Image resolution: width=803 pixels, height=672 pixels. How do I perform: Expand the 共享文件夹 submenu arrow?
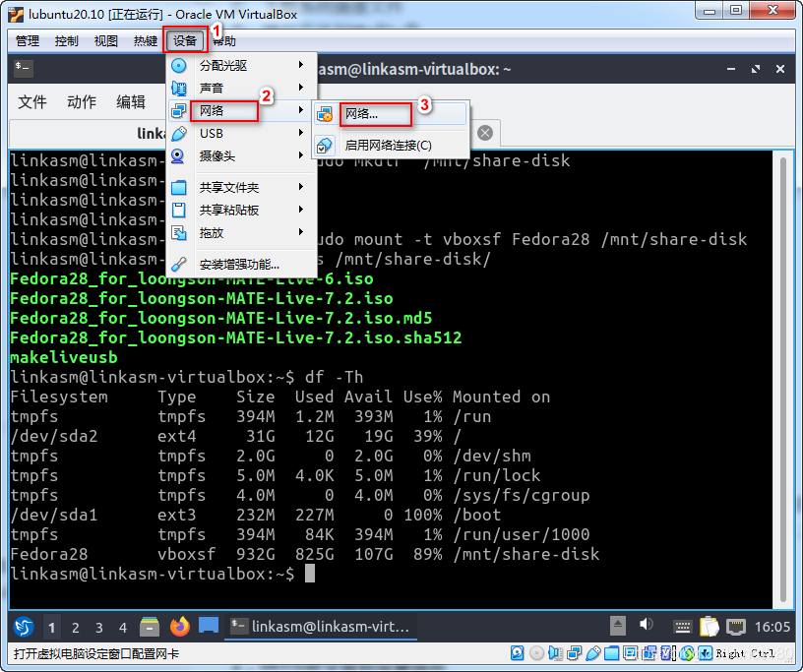click(x=301, y=187)
